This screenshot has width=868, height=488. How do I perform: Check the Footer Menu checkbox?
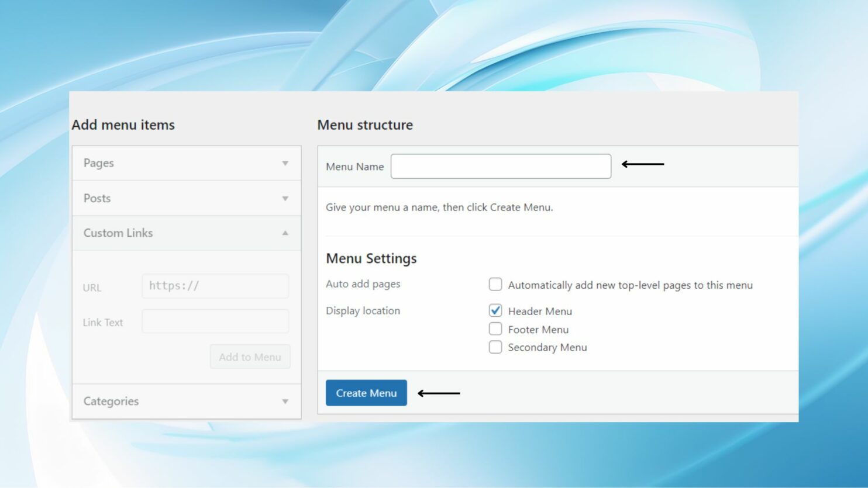495,328
